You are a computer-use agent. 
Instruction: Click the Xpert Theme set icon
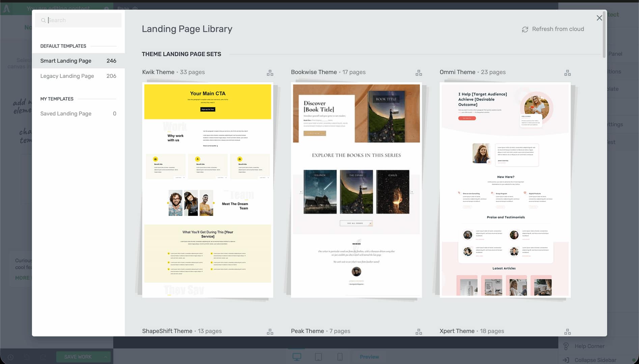click(x=567, y=332)
